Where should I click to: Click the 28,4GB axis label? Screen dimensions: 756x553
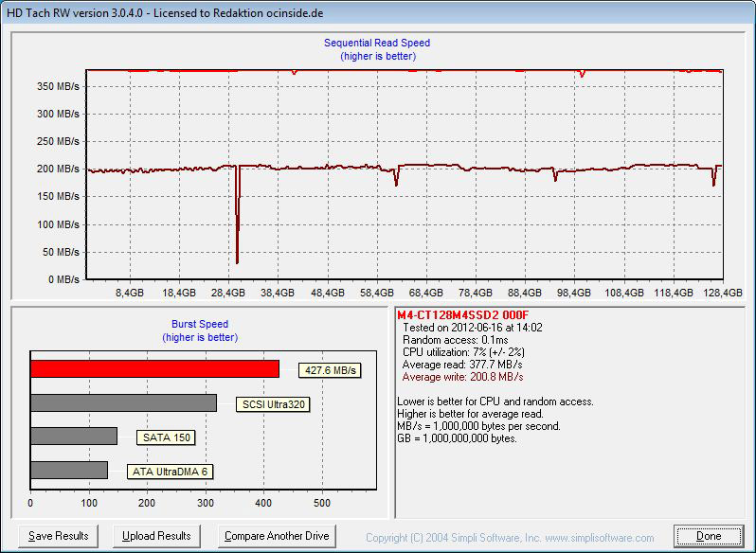pyautogui.click(x=228, y=293)
